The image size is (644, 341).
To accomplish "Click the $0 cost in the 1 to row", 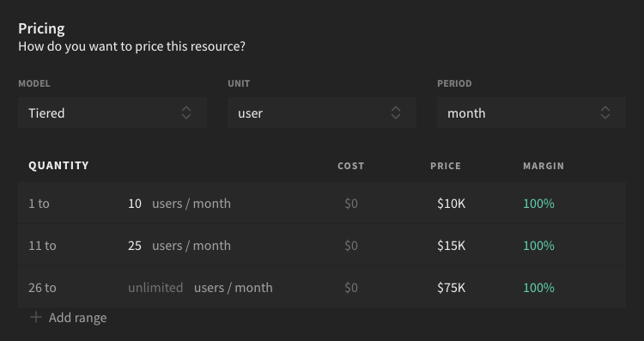I will click(351, 204).
